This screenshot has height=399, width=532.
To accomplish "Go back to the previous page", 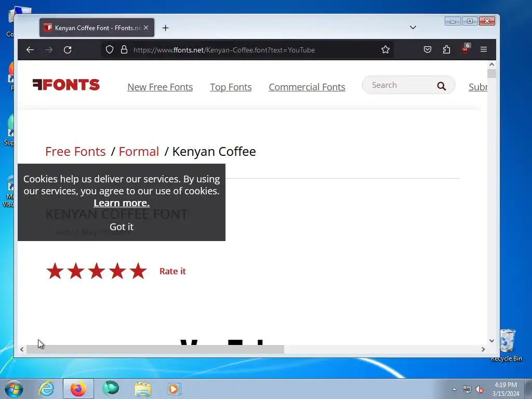I will 30,50.
